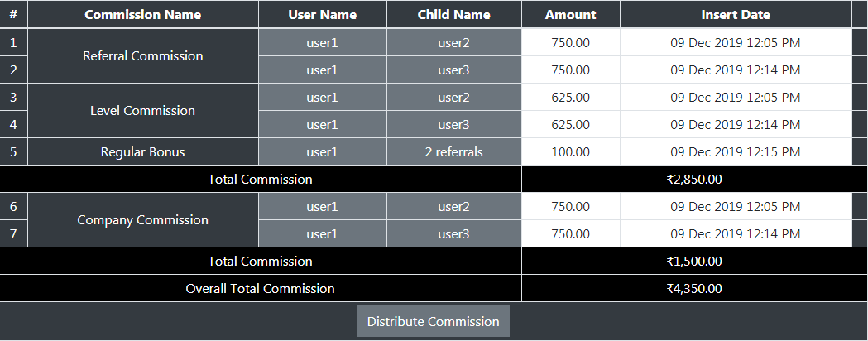Select the Referral Commission cell
Viewport: 868px width, 341px height.
pyautogui.click(x=142, y=56)
